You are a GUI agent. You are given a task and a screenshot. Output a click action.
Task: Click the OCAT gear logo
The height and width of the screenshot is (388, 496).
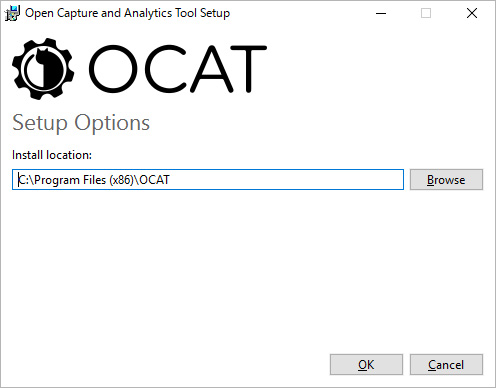[43, 69]
